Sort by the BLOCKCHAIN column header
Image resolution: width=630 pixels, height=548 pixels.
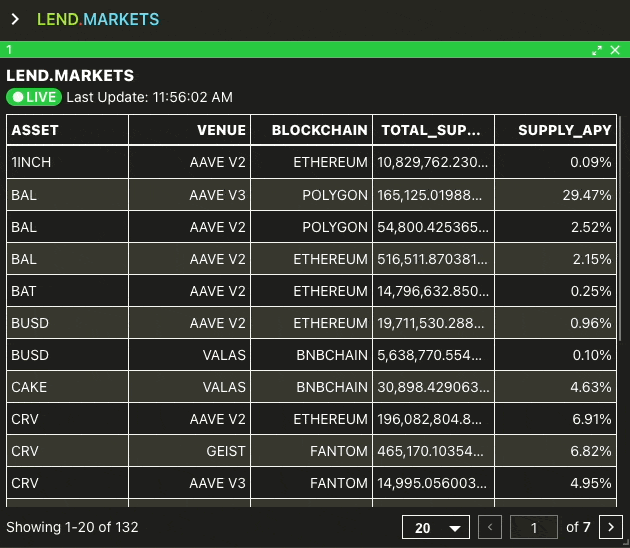312,130
